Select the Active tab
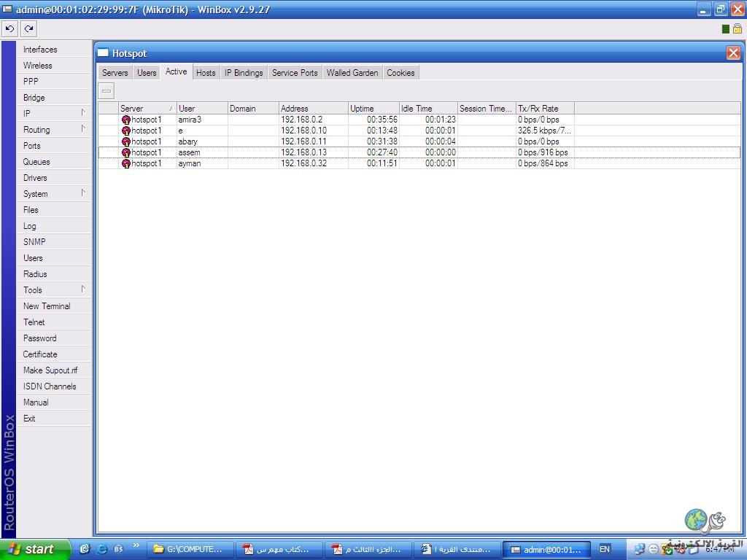The image size is (747, 560). pos(177,71)
